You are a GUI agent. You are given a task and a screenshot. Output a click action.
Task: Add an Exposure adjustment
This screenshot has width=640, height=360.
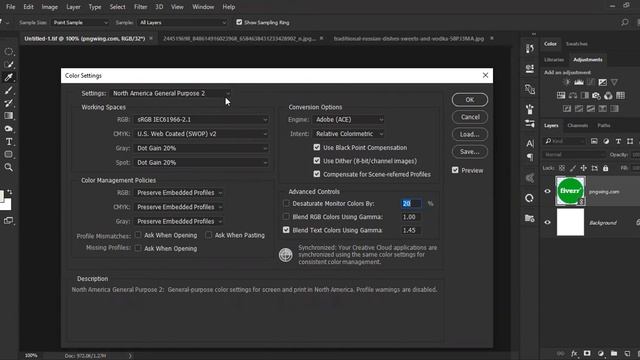click(602, 82)
